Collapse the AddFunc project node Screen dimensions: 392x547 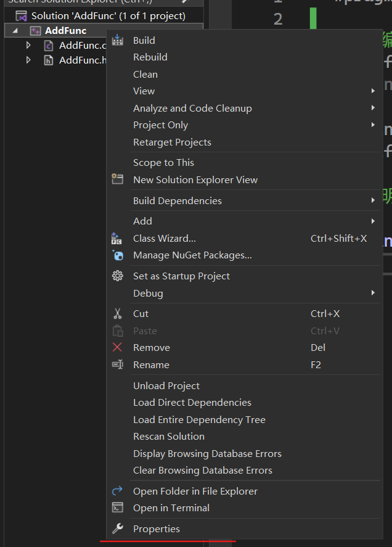click(15, 30)
